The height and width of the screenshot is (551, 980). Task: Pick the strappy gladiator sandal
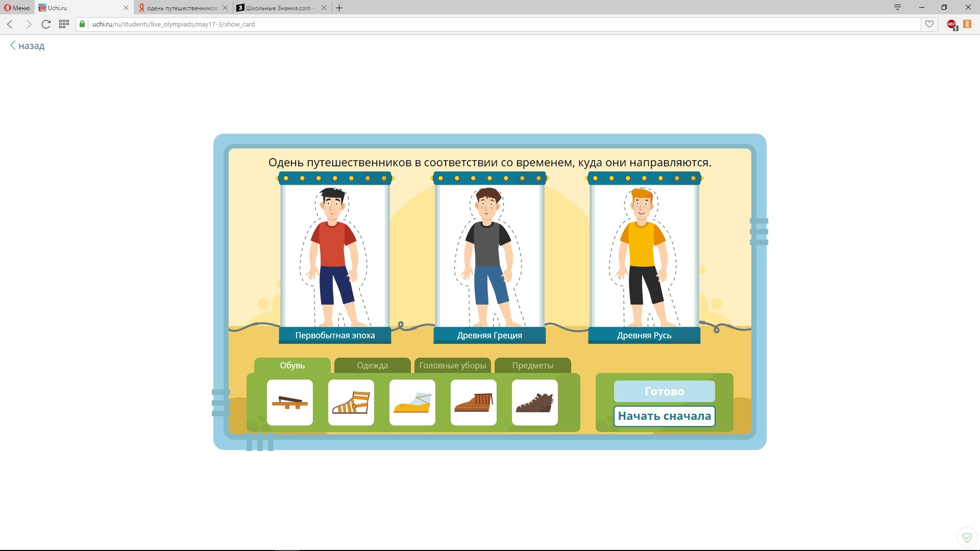tap(351, 403)
